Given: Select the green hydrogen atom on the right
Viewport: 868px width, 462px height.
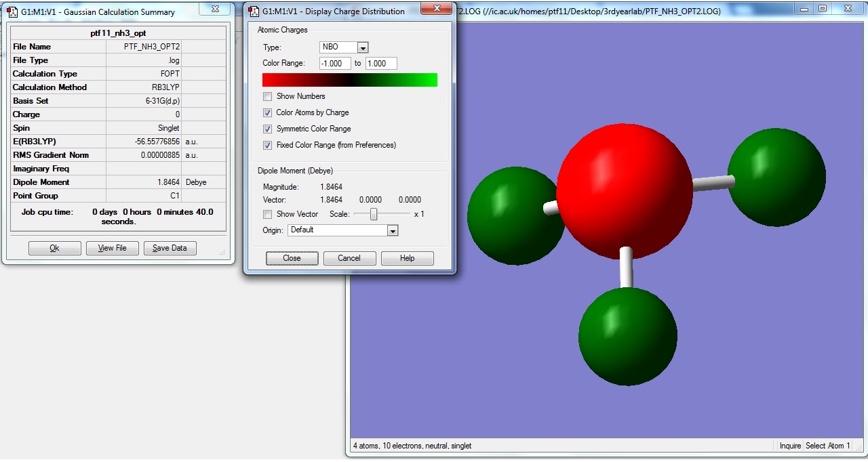Looking at the screenshot, I should tap(776, 177).
